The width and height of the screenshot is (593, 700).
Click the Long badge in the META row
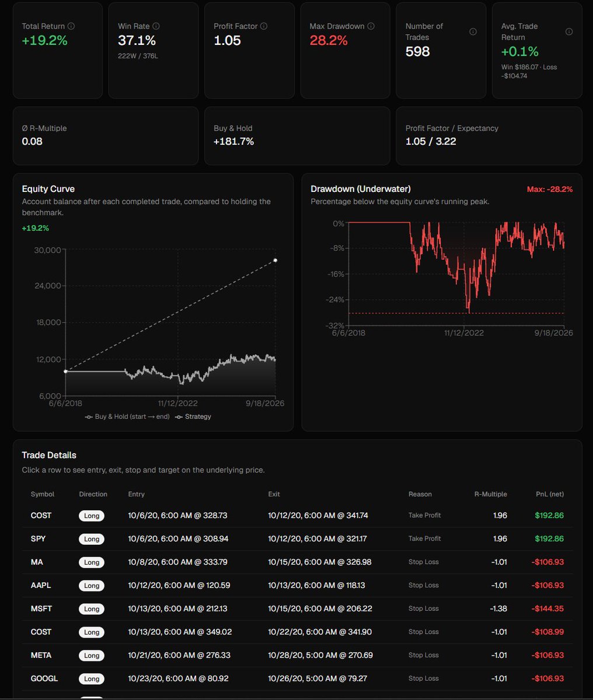tap(92, 656)
